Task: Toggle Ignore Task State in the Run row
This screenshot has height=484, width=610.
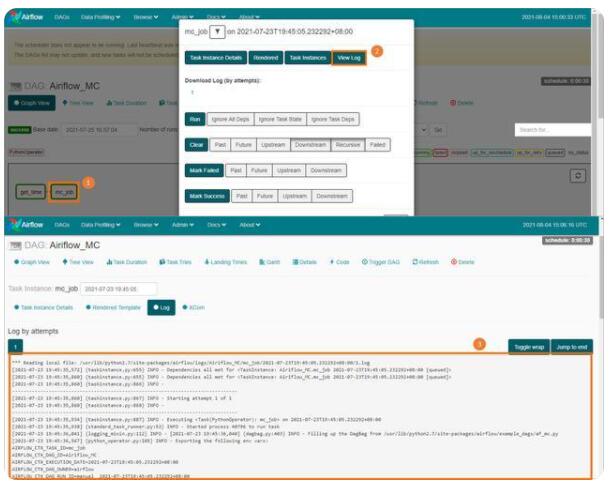Action: (280, 119)
